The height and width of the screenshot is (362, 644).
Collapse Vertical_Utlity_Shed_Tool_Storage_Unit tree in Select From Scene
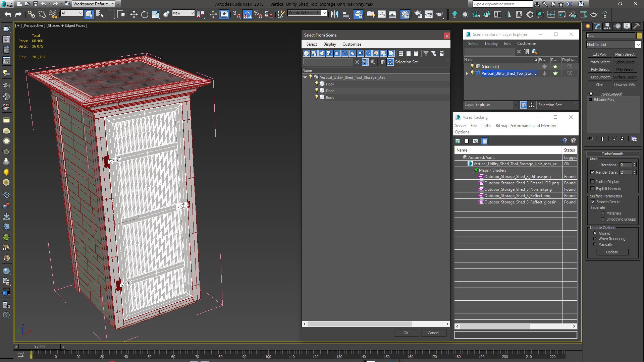click(x=305, y=77)
